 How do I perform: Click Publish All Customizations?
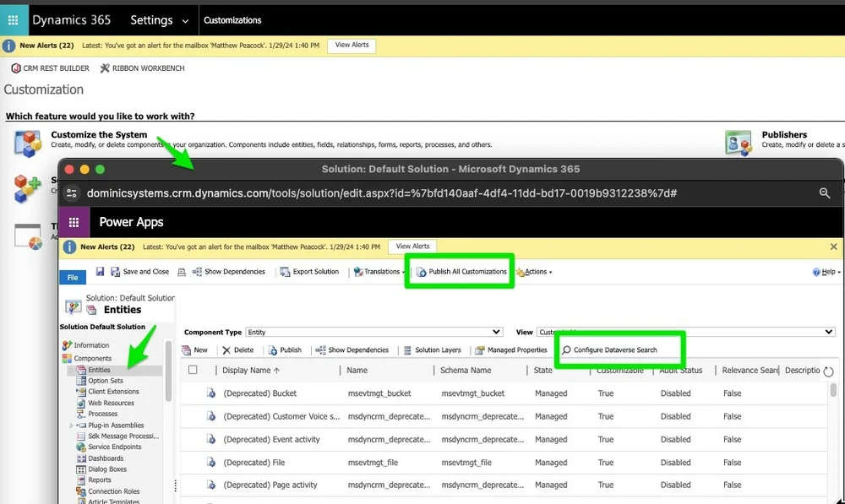coord(462,272)
